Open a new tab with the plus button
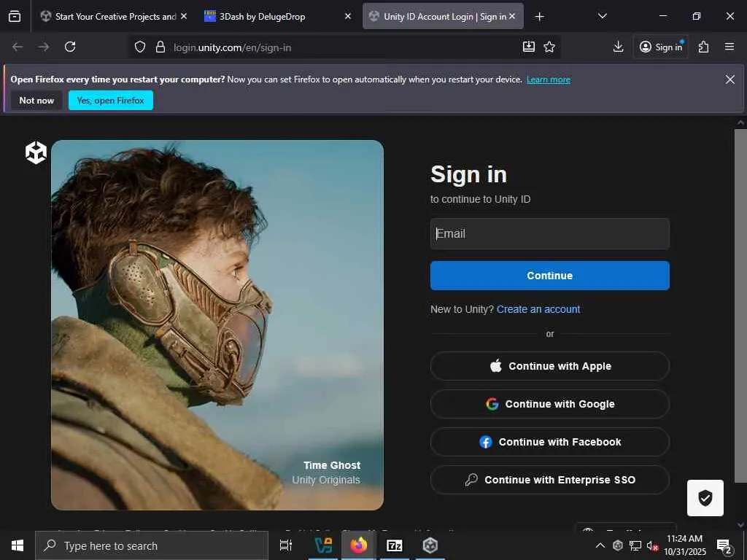This screenshot has width=747, height=560. [x=539, y=17]
